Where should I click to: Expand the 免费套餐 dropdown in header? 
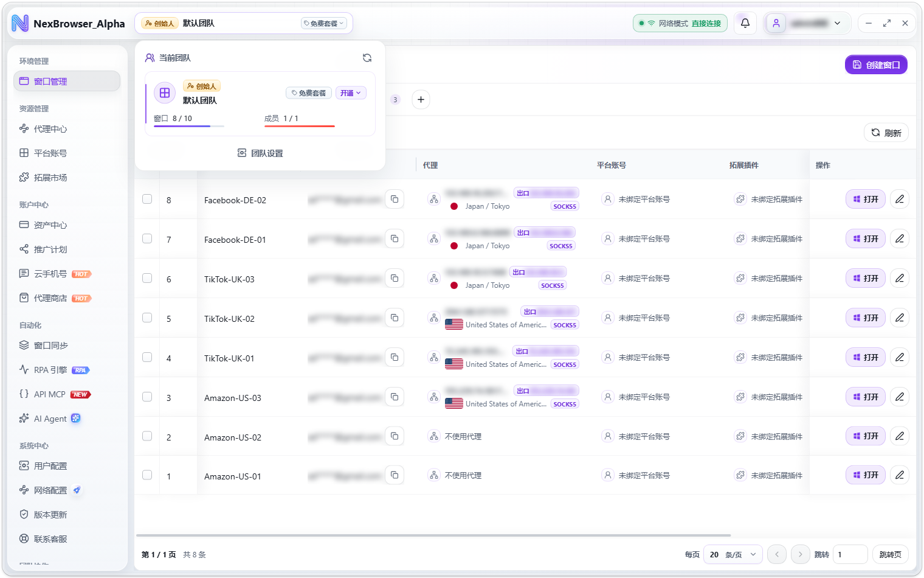[x=324, y=23]
